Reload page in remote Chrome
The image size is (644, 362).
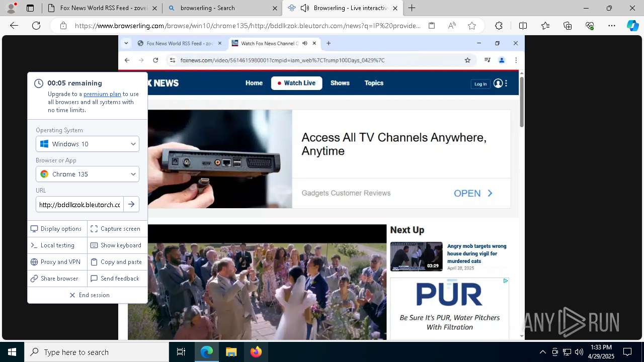pos(155,60)
